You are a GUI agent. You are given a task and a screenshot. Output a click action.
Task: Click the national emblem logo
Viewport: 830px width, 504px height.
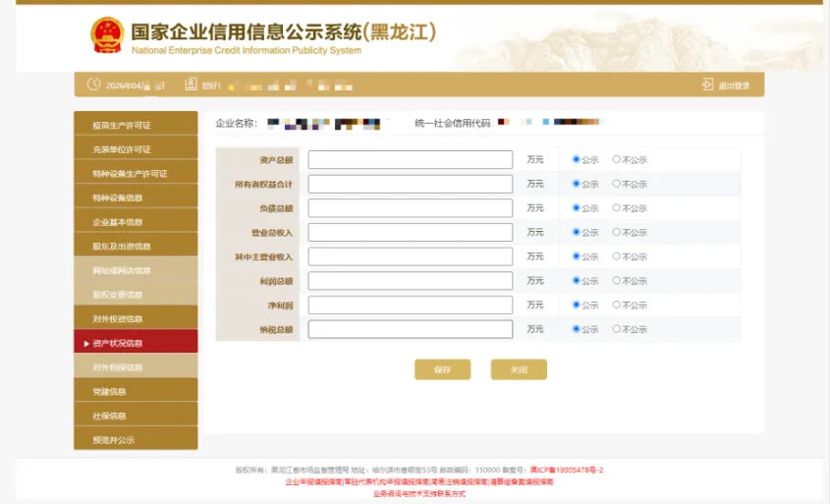107,35
